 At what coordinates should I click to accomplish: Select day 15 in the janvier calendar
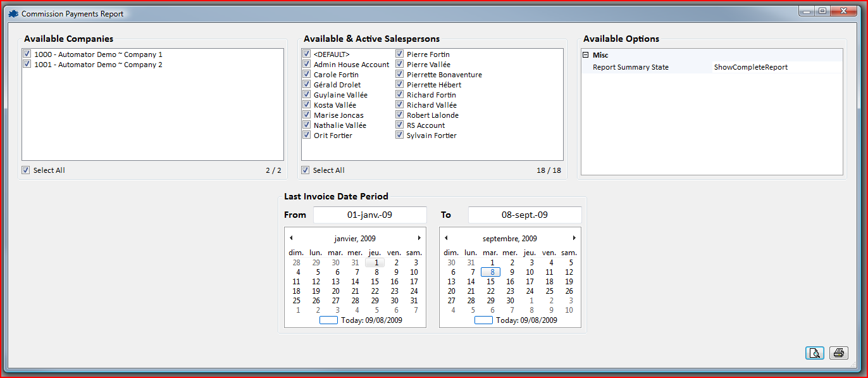tap(375, 282)
